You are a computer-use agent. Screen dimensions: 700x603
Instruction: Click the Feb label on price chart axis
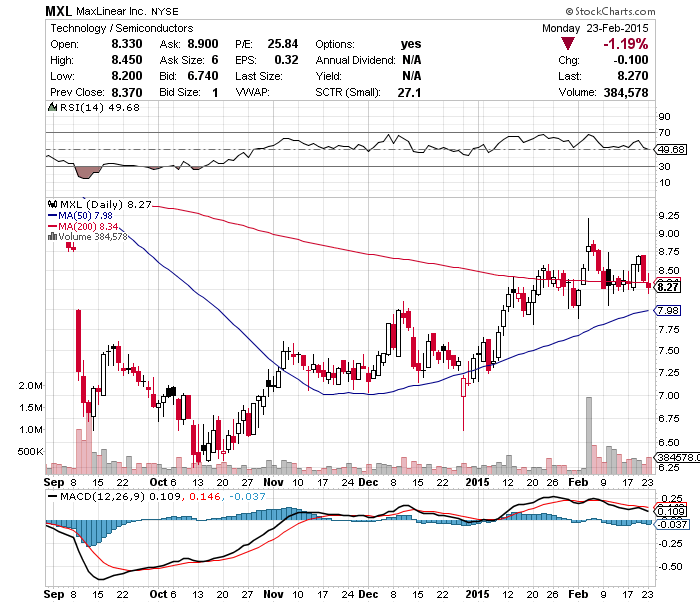[578, 482]
